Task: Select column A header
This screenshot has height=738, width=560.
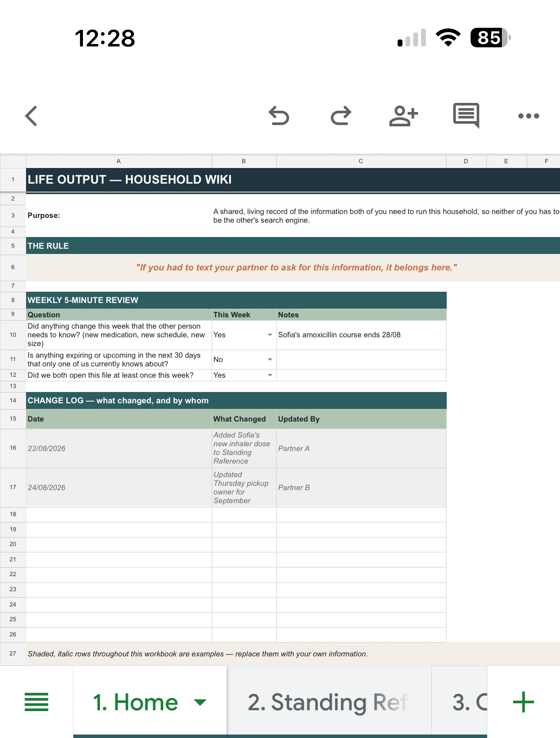Action: pos(119,161)
